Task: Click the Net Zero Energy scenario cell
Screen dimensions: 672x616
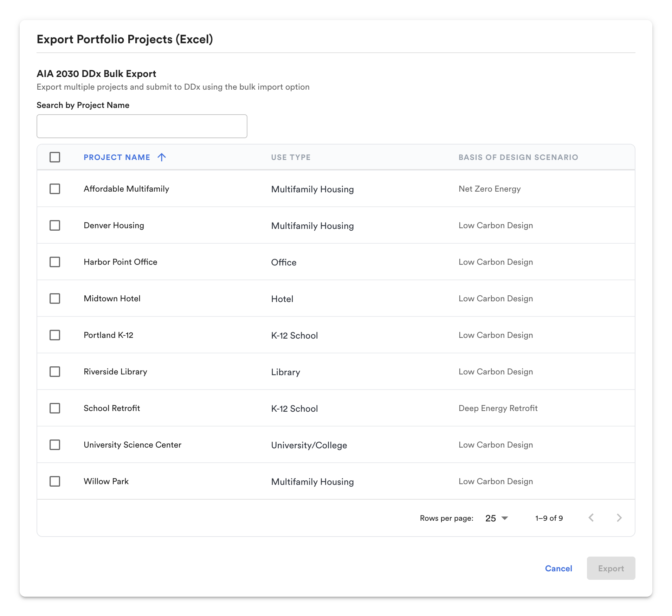Action: pos(490,189)
